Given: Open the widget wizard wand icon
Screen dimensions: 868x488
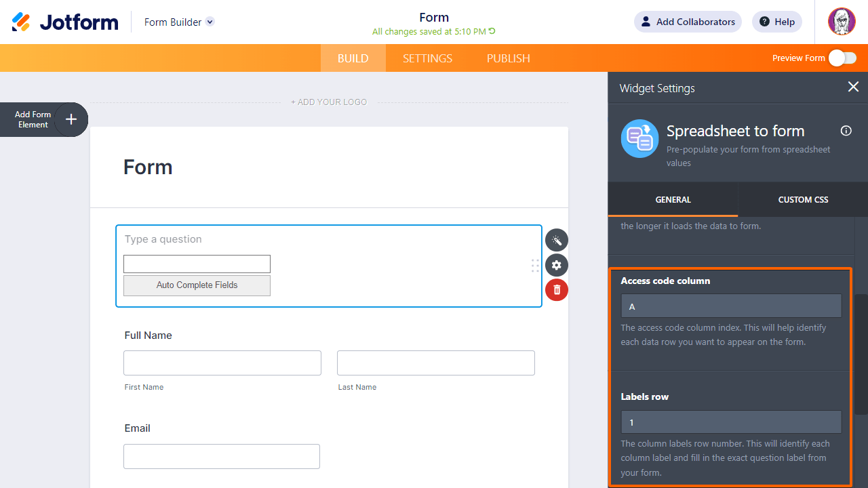Looking at the screenshot, I should (x=557, y=240).
